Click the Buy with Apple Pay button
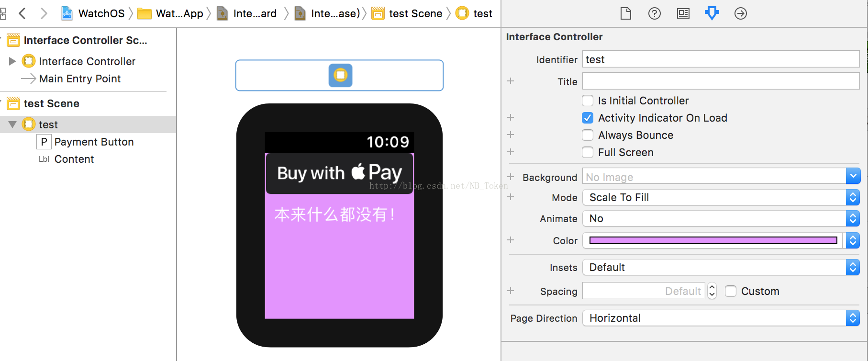The image size is (868, 361). coord(339,173)
